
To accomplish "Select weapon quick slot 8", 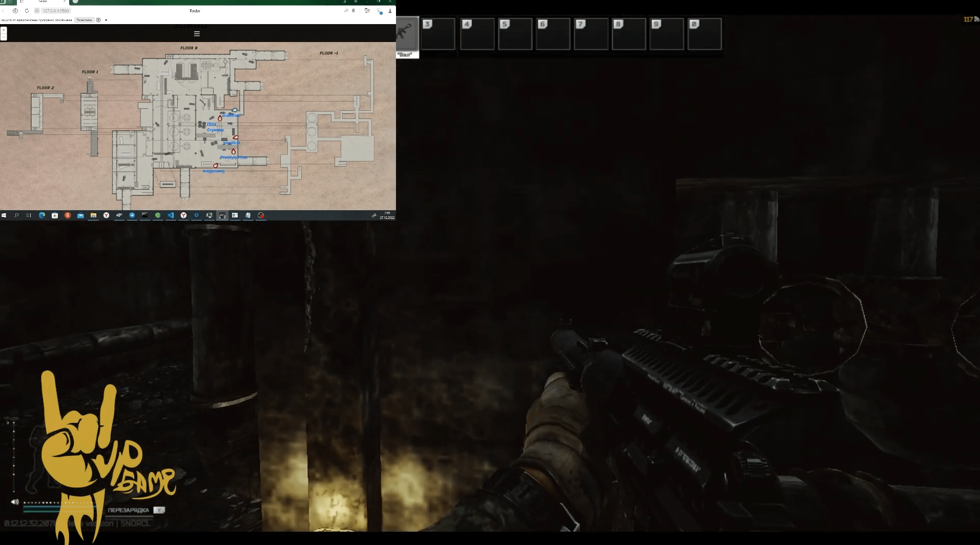I will (x=629, y=34).
